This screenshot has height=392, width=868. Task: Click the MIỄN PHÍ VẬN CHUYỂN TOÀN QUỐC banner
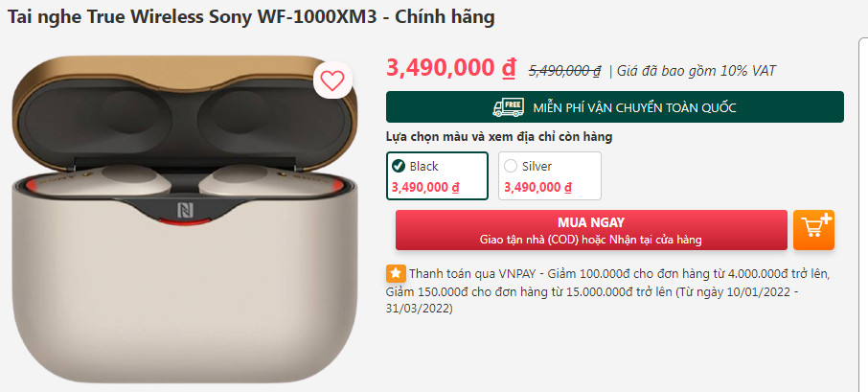[x=614, y=106]
